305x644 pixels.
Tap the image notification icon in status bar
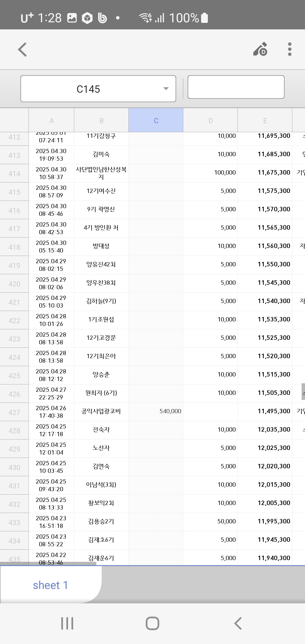point(72,18)
